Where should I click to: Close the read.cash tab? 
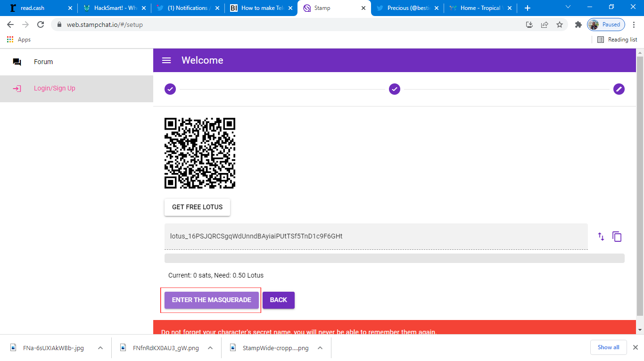pos(70,8)
